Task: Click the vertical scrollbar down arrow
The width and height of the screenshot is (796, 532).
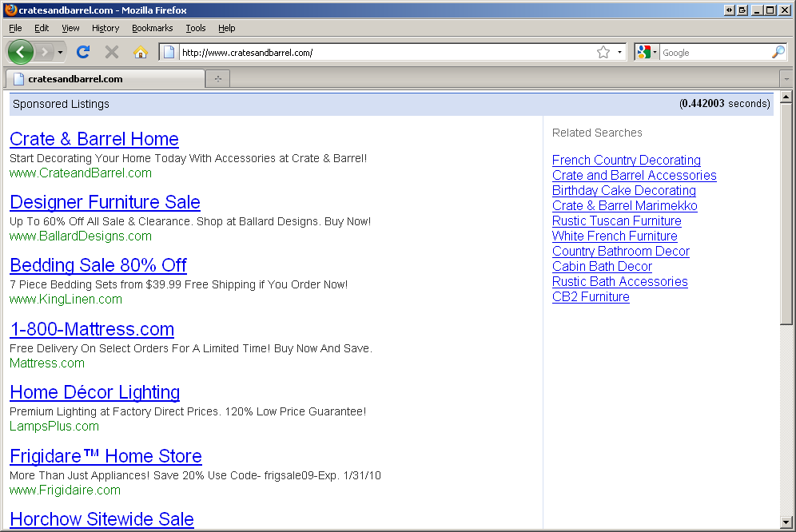Action: (786, 522)
